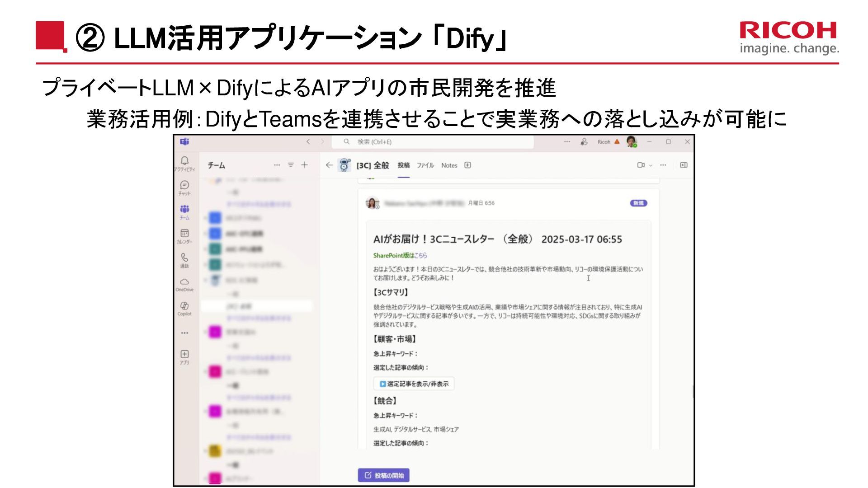
Task: Select the 投稿 tab
Action: pos(404,165)
